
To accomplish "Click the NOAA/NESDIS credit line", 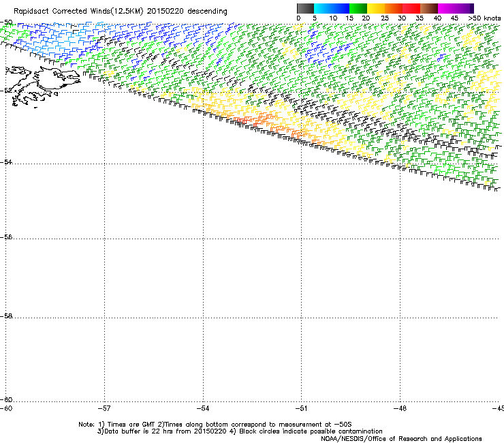I will point(401,439).
